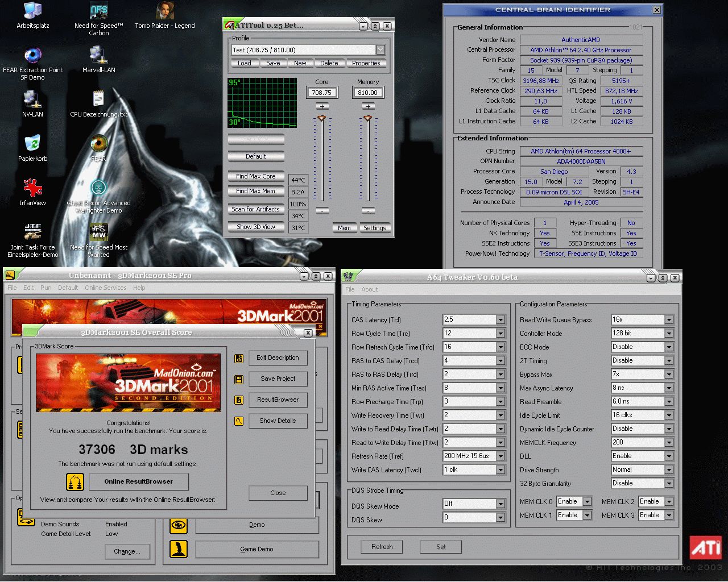
Task: Click Show Details in 3DMark score dialog
Action: 278,421
